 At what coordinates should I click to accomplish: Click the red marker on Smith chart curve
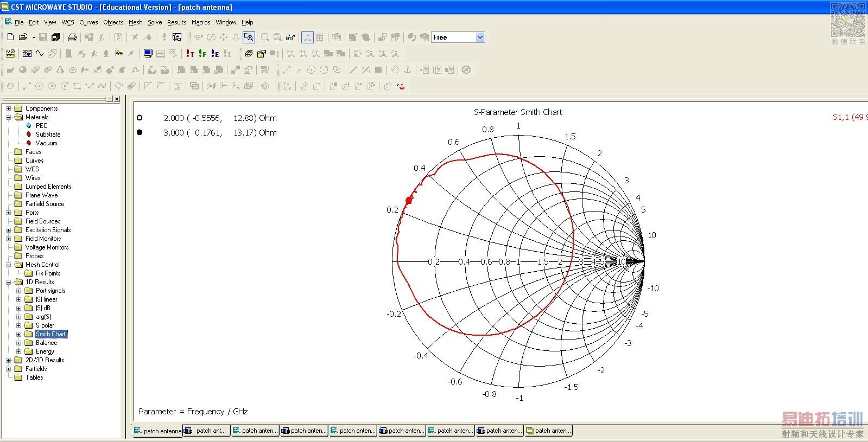tap(409, 200)
